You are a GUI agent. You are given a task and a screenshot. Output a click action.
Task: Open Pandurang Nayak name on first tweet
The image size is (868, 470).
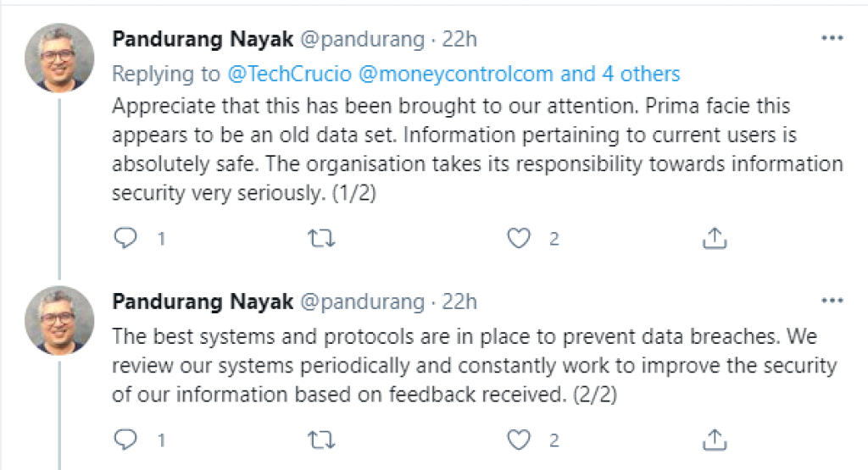click(x=203, y=39)
